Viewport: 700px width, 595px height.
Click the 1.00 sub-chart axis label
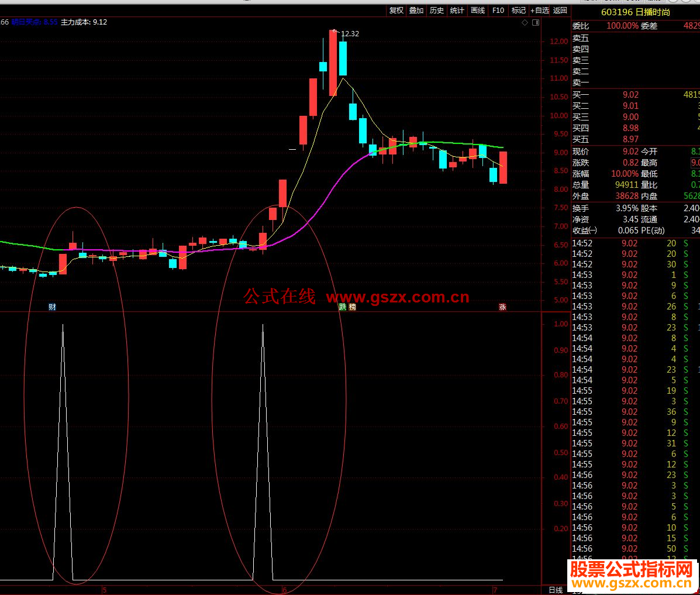pos(561,324)
